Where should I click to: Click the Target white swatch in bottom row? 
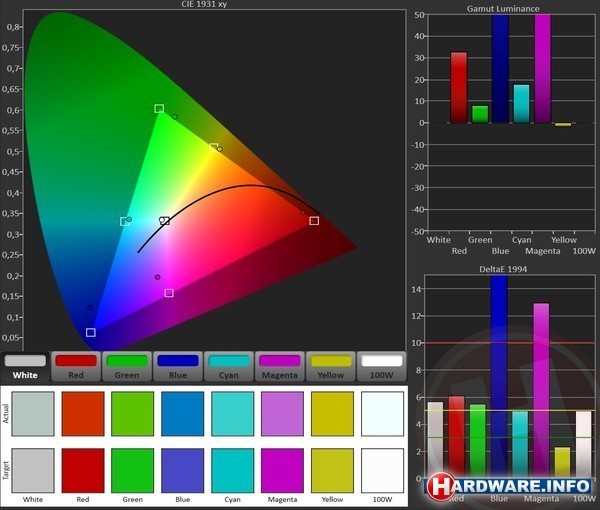(x=32, y=469)
